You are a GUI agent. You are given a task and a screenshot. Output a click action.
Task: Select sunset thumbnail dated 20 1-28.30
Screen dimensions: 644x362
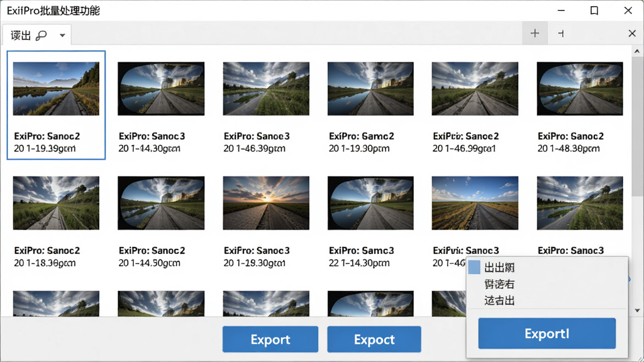pyautogui.click(x=266, y=203)
